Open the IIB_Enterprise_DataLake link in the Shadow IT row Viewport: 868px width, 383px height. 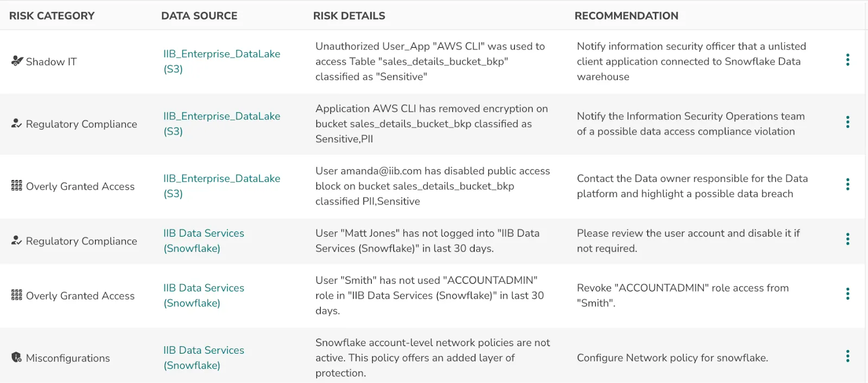point(221,54)
